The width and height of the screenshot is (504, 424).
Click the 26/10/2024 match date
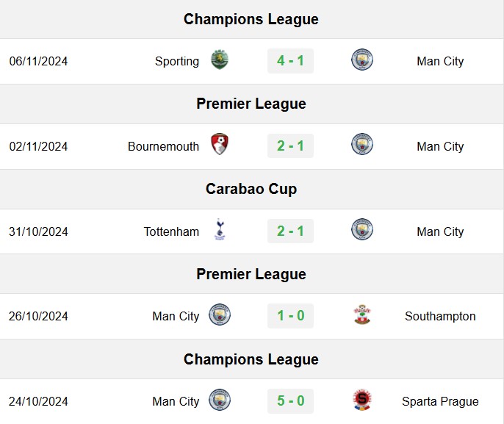[x=38, y=316]
